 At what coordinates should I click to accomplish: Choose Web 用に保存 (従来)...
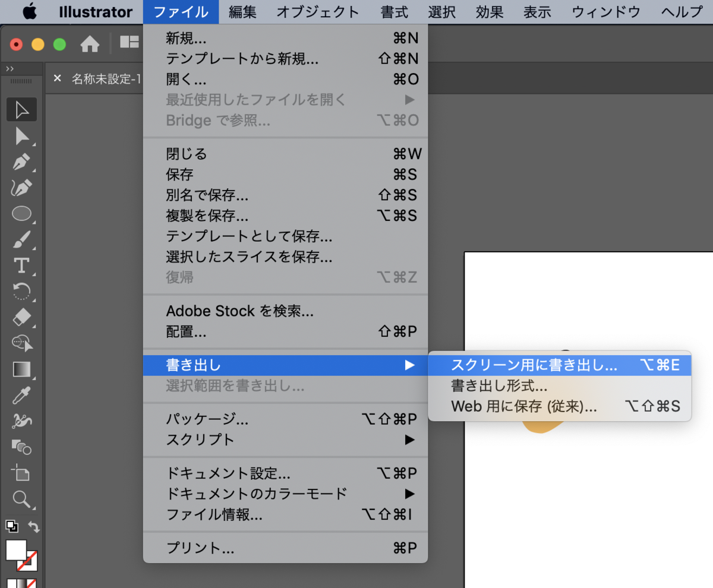[x=560, y=407]
